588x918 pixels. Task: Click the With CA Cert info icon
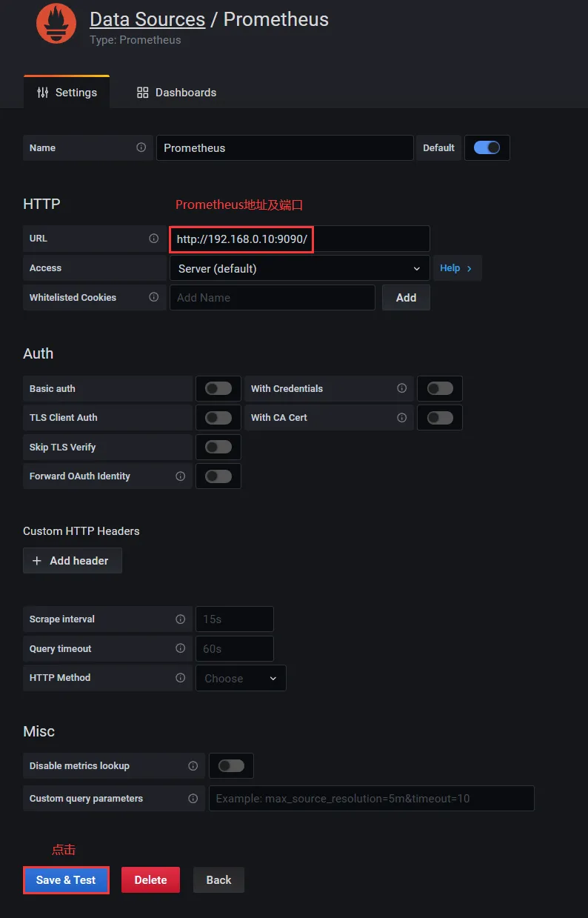pos(401,417)
